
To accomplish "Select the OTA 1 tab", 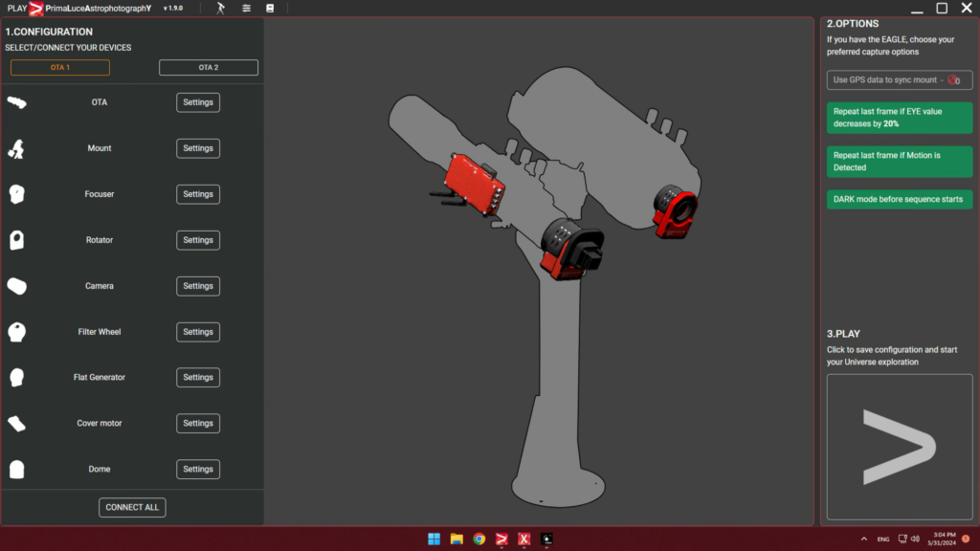I will click(59, 67).
